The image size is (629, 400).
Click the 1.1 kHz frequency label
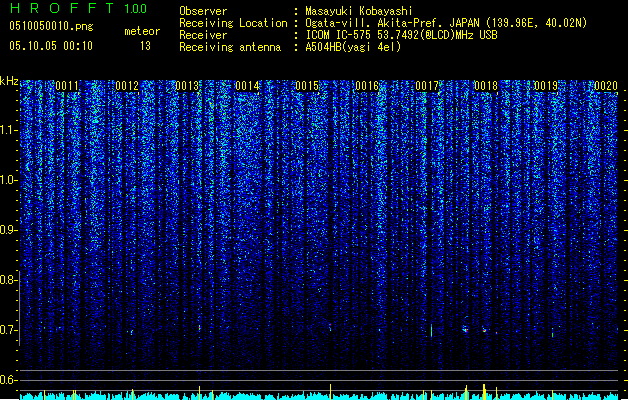coord(8,130)
